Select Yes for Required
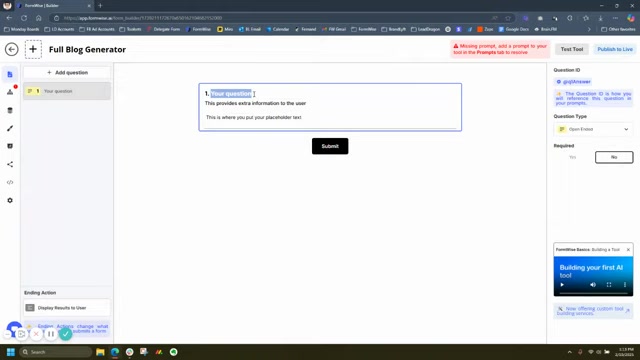640x360 pixels. click(x=573, y=157)
